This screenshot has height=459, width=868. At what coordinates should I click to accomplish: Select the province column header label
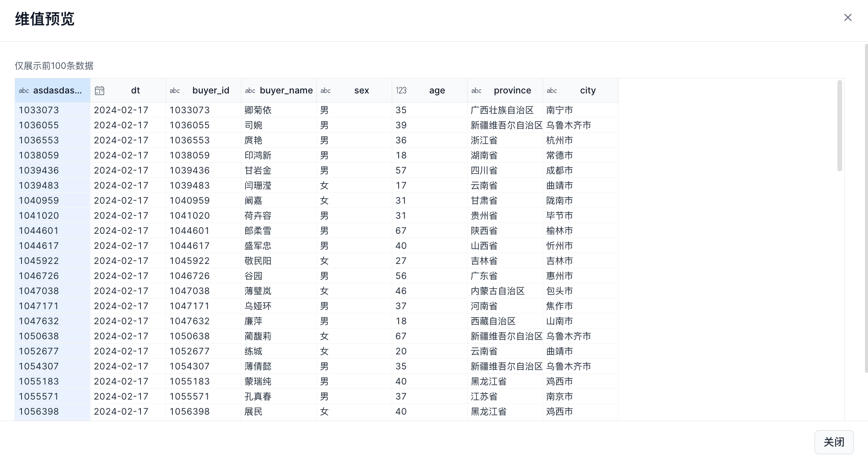(512, 90)
